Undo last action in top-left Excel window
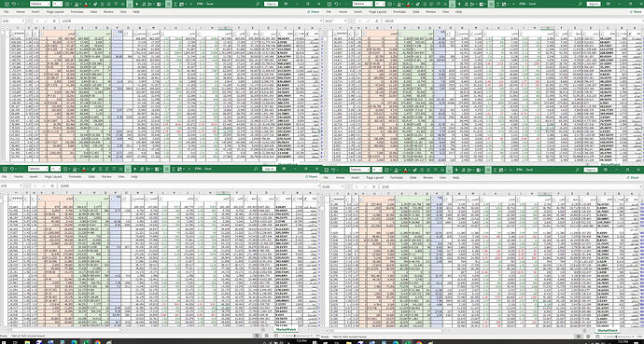This screenshot has width=644, height=344. [x=14, y=4]
